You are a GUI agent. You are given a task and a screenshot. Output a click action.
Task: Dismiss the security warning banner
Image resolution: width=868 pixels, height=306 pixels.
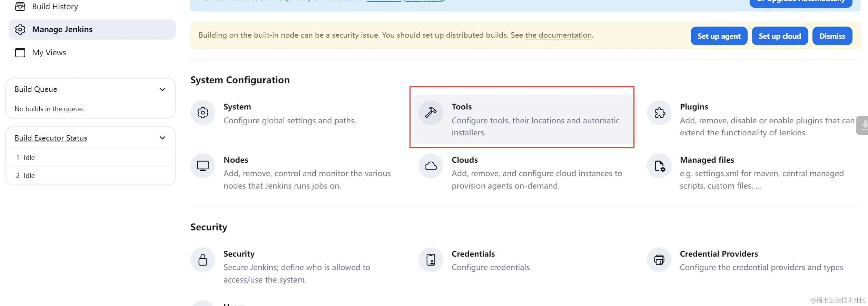[832, 36]
